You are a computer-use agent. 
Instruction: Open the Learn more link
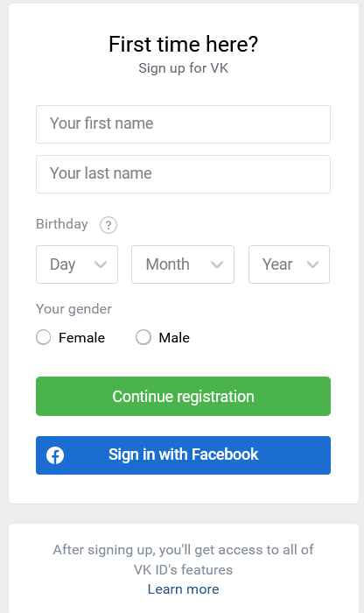[183, 589]
